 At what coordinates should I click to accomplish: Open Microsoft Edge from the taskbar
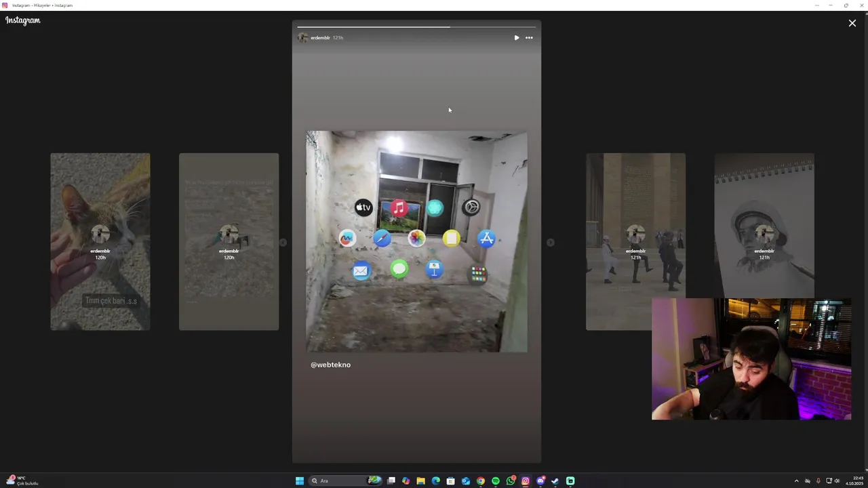(435, 481)
